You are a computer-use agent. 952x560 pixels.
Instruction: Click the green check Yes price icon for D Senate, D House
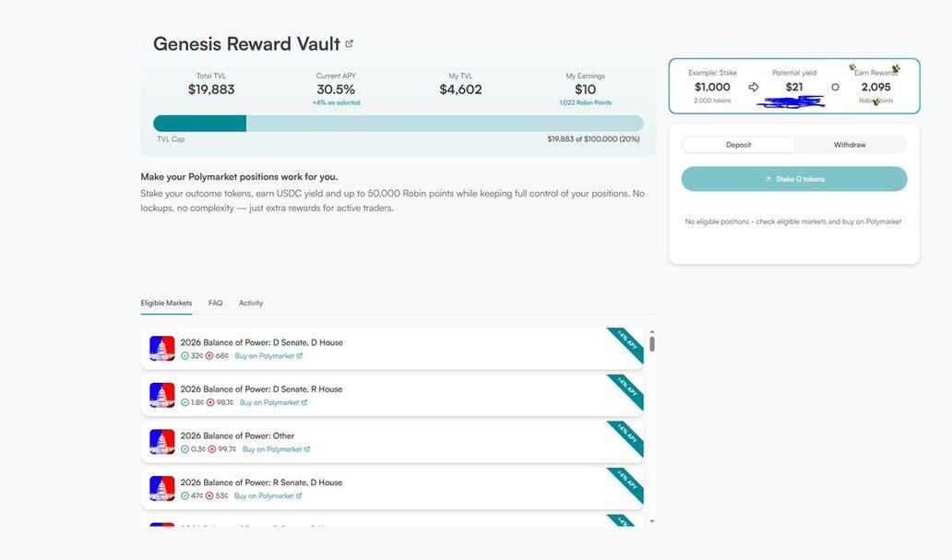[x=184, y=356]
